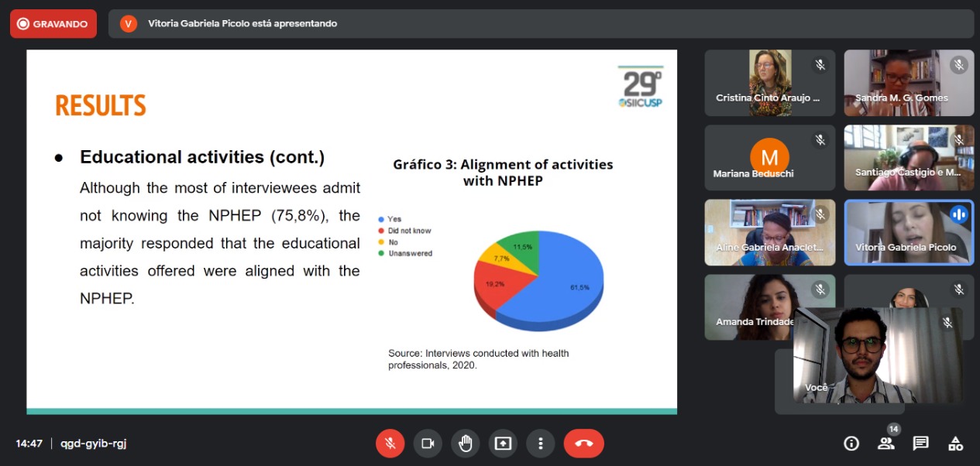Click muted mic icon on Santiago's tile
Image resolution: width=980 pixels, height=466 pixels.
pos(959,140)
